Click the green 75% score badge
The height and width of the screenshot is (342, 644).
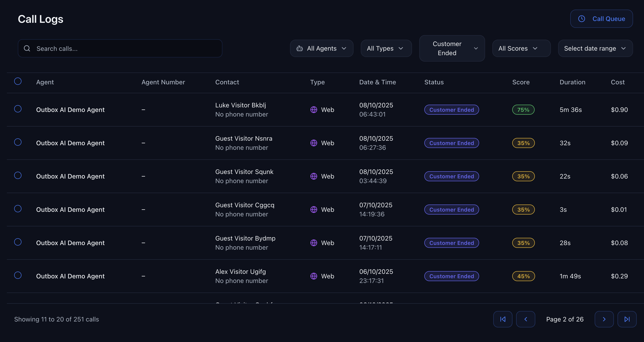coord(523,110)
